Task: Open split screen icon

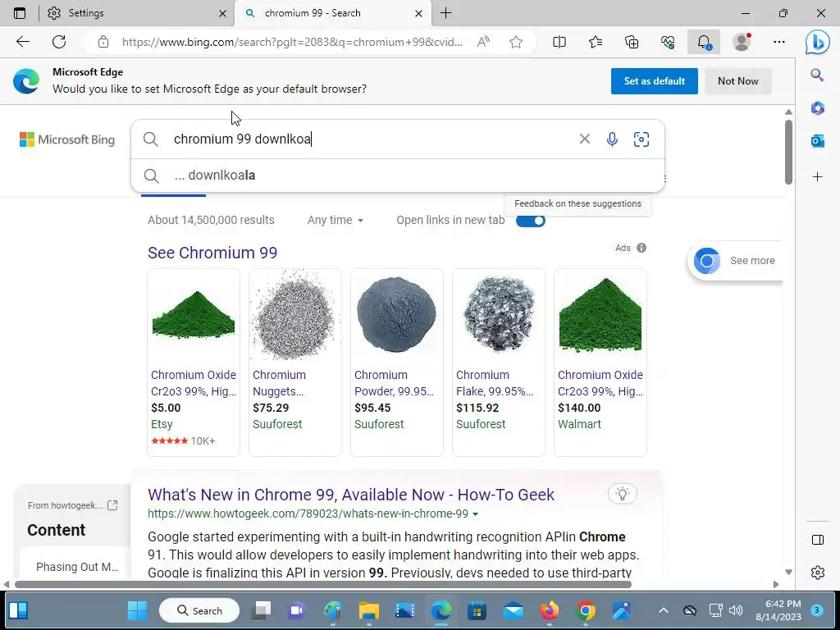Action: click(x=559, y=42)
